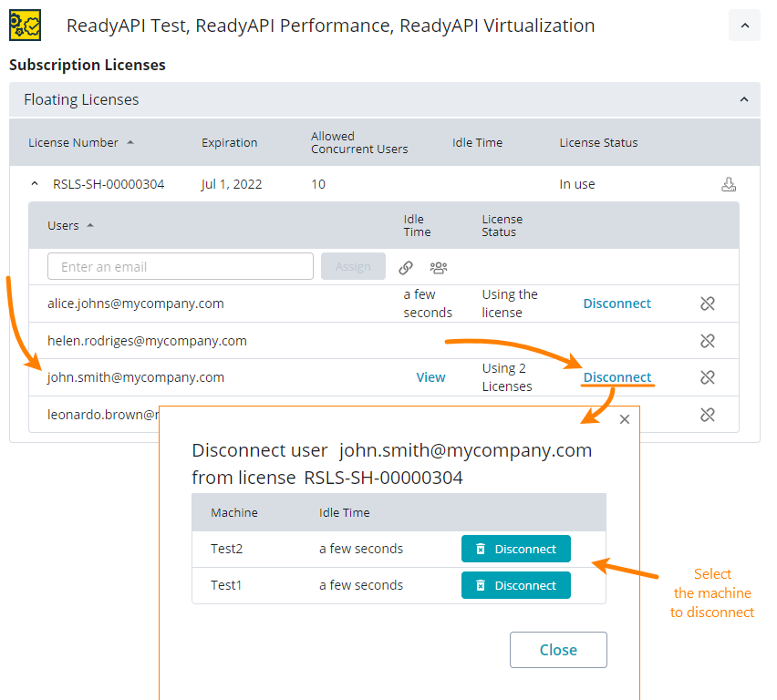Open the View link for john.smith
This screenshot has width=777, height=700.
click(430, 377)
